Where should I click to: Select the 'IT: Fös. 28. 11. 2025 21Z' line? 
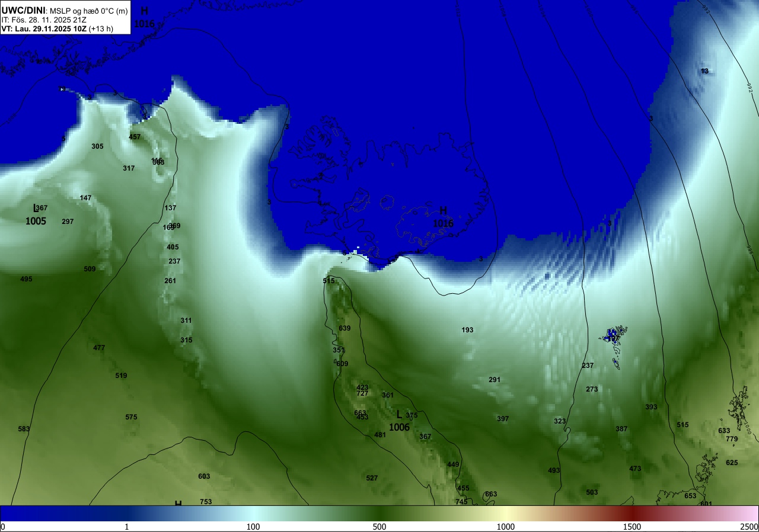[x=44, y=20]
